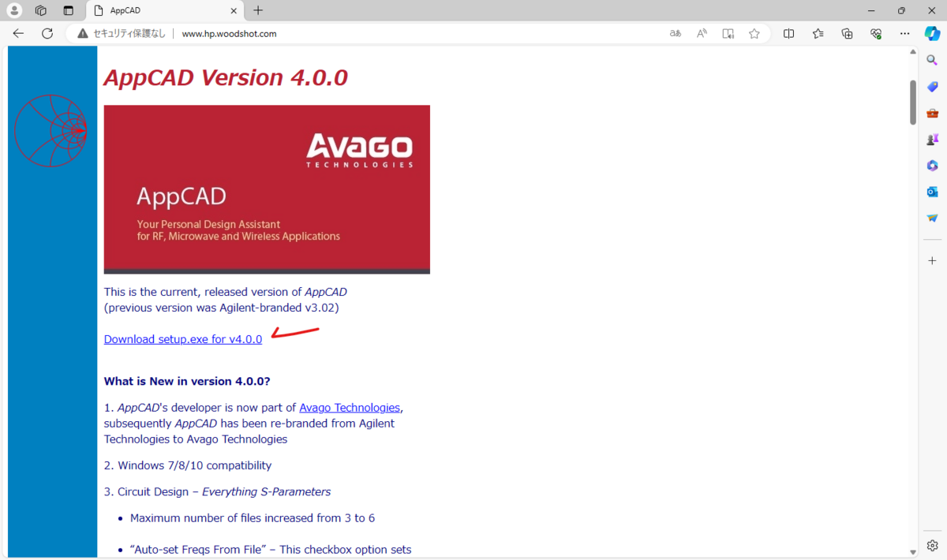Image resolution: width=947 pixels, height=560 pixels.
Task: Select the AppCAD browser tab
Action: 164,11
